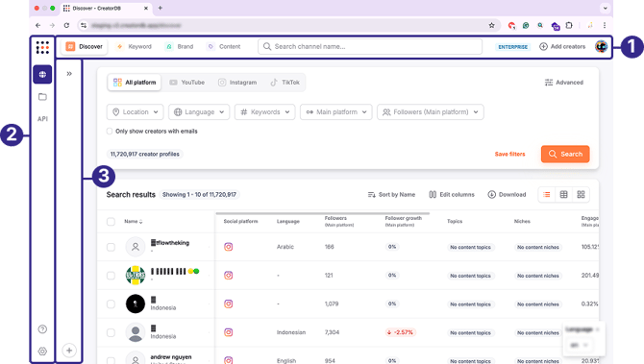Open the Keywords dropdown

click(265, 112)
